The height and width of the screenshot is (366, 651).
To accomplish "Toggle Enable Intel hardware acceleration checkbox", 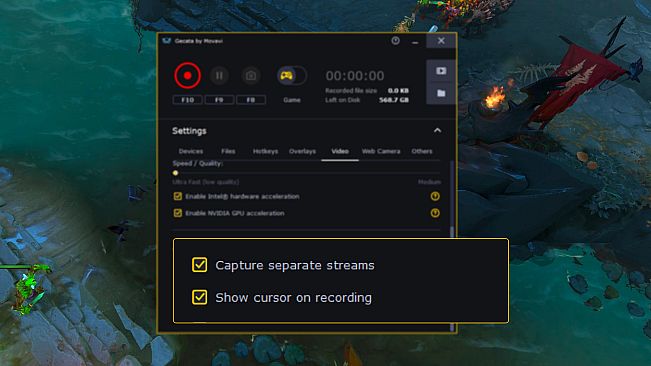I will point(178,196).
